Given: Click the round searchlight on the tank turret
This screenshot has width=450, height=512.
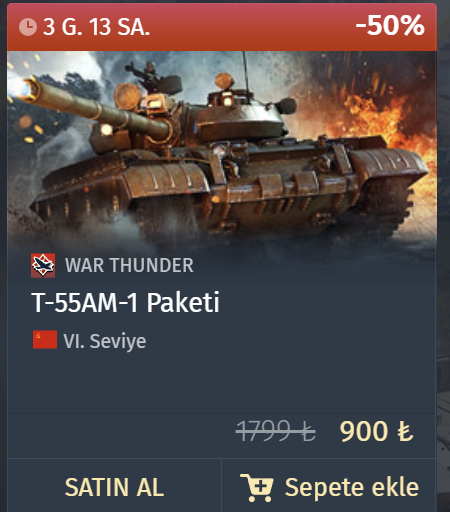Looking at the screenshot, I should pos(128,96).
